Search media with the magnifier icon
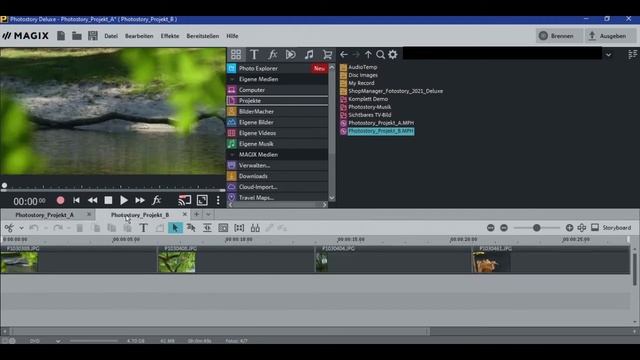The height and width of the screenshot is (360, 640). pyautogui.click(x=380, y=54)
